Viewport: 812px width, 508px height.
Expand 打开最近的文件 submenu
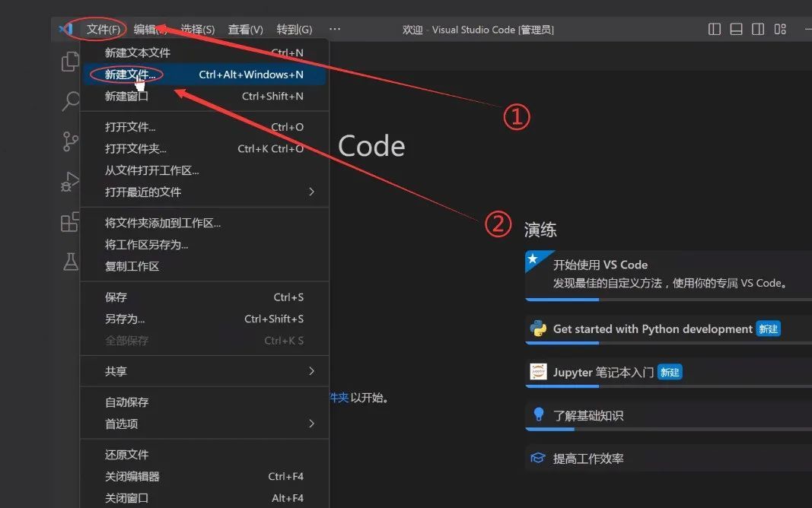point(205,192)
